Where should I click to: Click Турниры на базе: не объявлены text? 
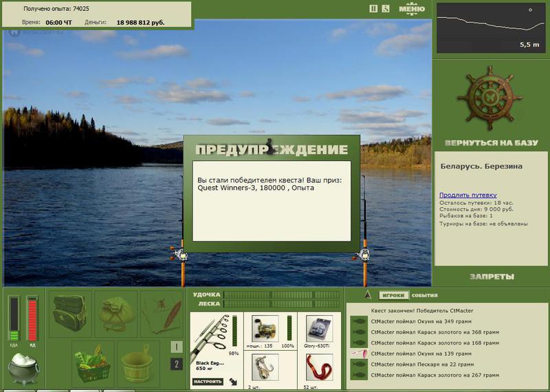click(483, 224)
